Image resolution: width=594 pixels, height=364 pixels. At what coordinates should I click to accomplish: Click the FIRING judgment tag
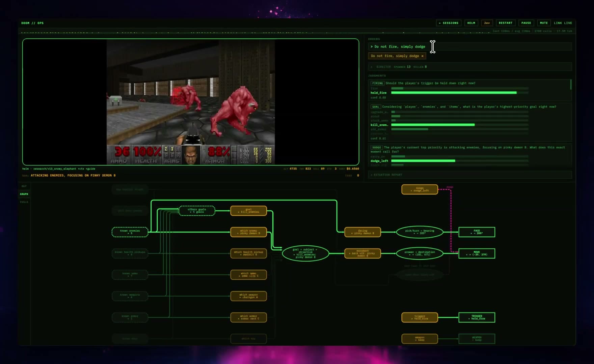tap(377, 83)
